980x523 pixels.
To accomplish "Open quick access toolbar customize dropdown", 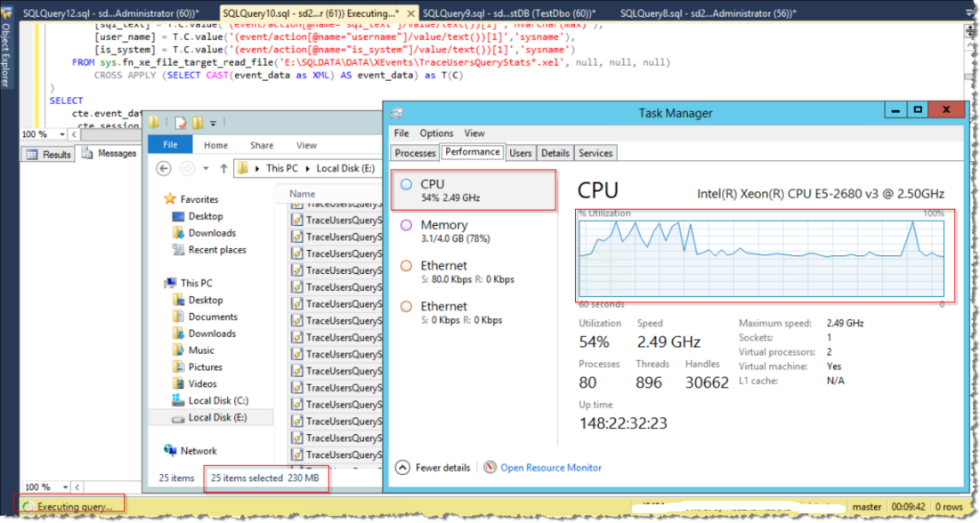I will coord(213,123).
